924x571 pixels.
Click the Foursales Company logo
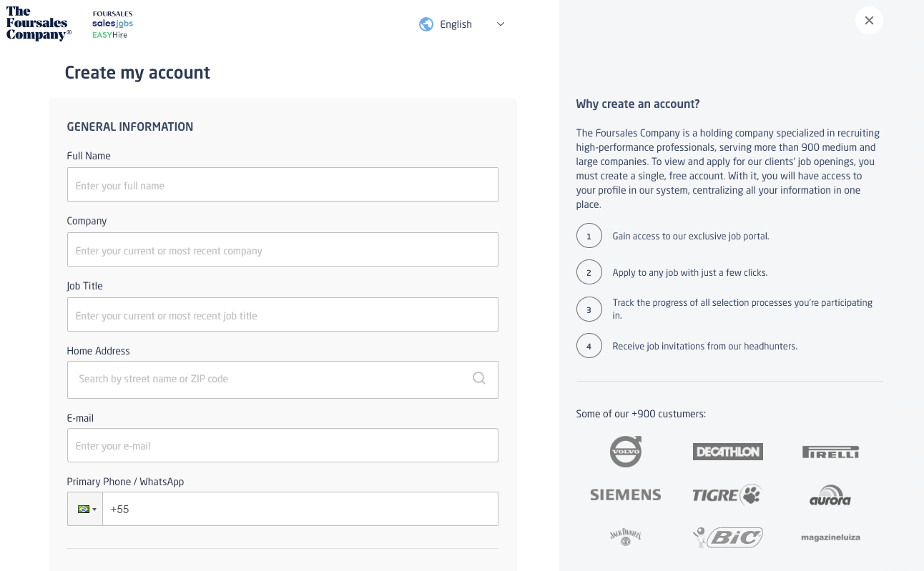(39, 24)
